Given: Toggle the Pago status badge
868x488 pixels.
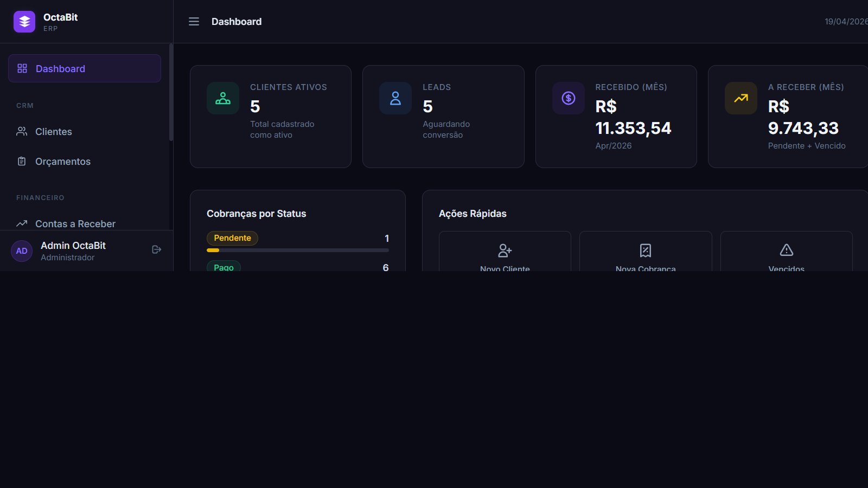Looking at the screenshot, I should tap(224, 267).
